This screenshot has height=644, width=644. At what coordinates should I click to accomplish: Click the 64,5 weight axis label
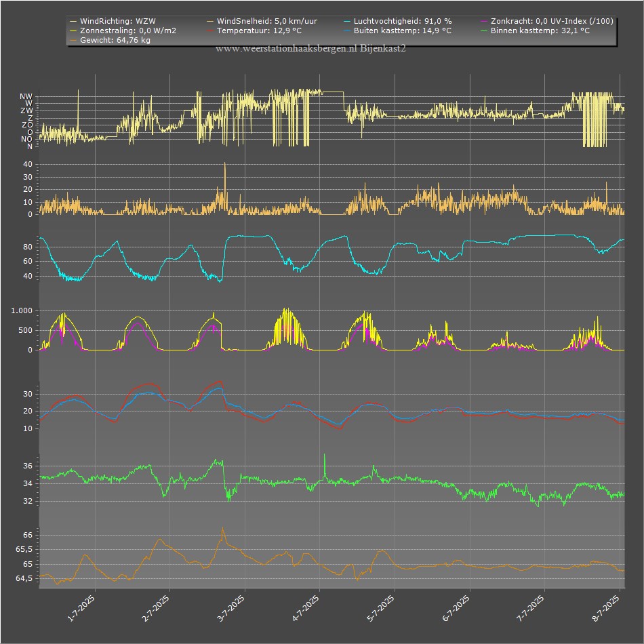tap(24, 579)
